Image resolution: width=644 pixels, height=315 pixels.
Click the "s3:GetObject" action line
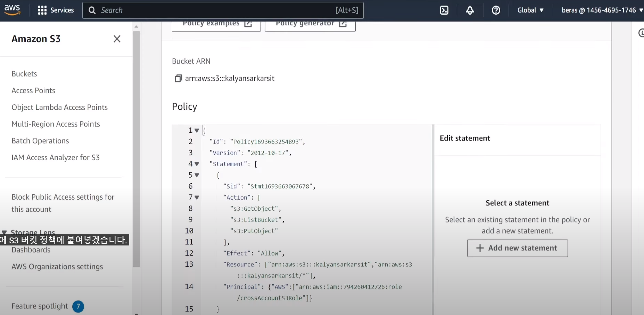pos(256,208)
